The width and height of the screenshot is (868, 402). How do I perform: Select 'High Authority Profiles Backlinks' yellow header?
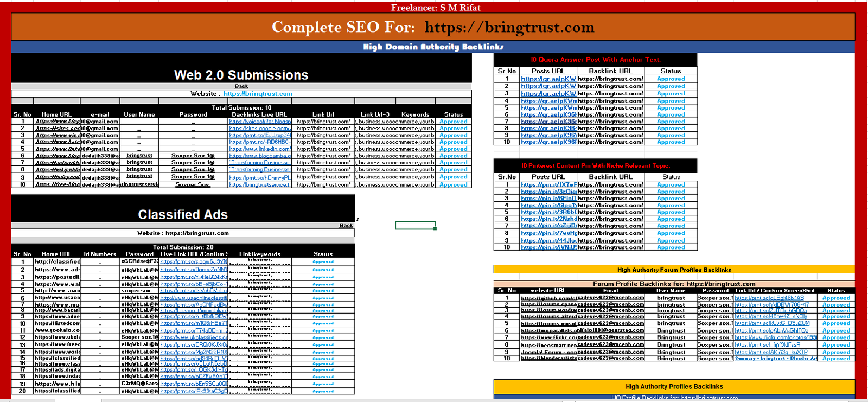(x=674, y=387)
